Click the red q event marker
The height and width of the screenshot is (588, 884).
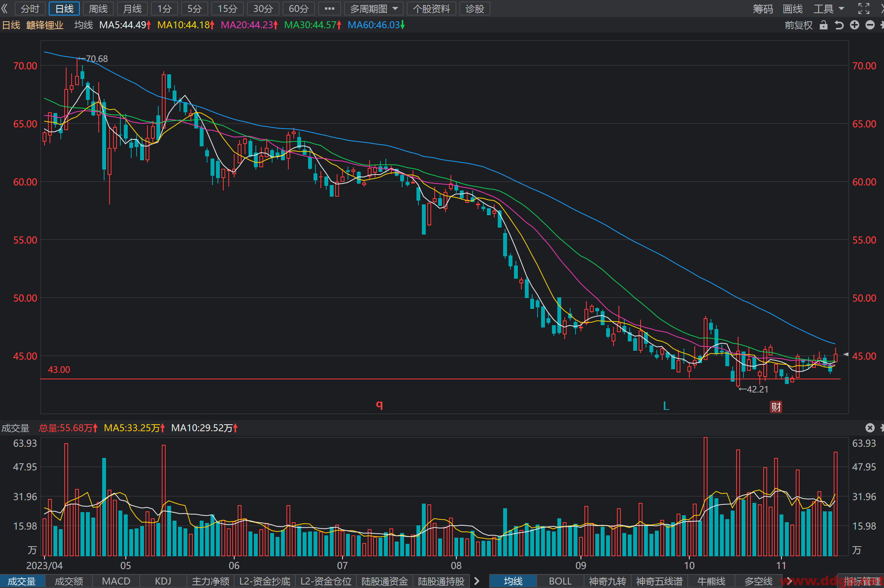(379, 405)
